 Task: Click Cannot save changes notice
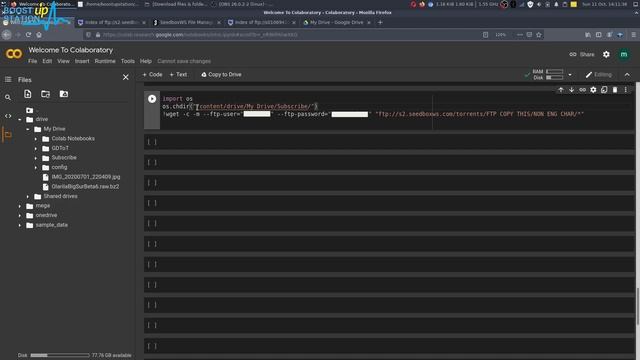(x=184, y=61)
